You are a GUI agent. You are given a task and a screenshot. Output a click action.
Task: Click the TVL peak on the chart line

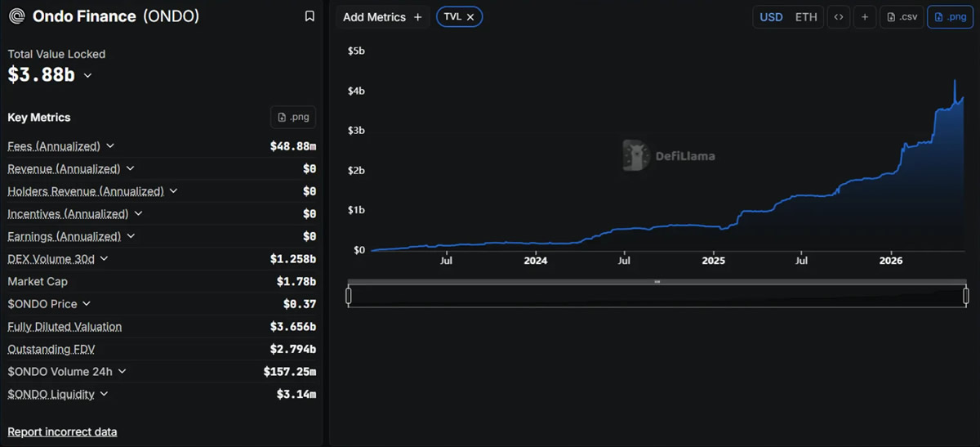click(x=955, y=81)
